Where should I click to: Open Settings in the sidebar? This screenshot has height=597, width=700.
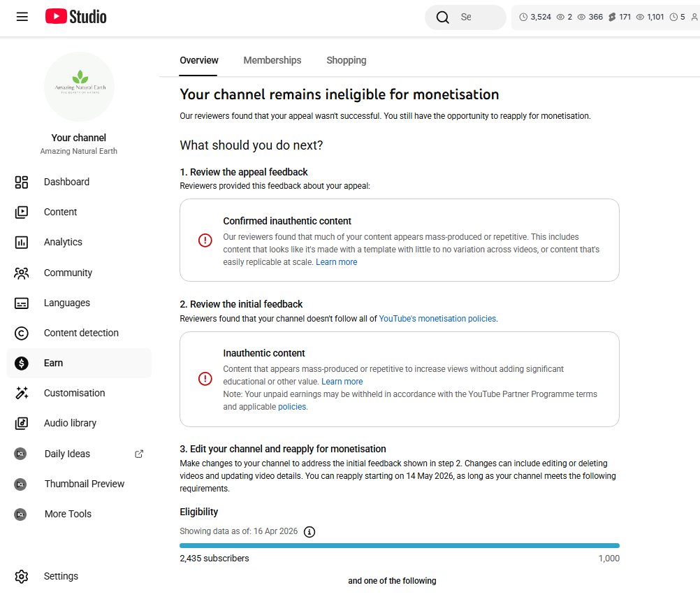79,577
